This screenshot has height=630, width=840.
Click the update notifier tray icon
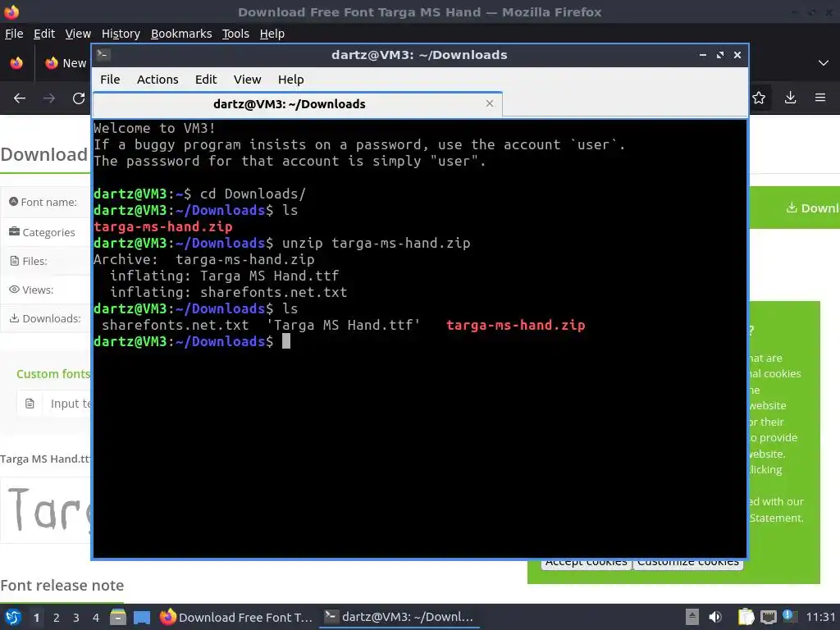click(x=788, y=616)
